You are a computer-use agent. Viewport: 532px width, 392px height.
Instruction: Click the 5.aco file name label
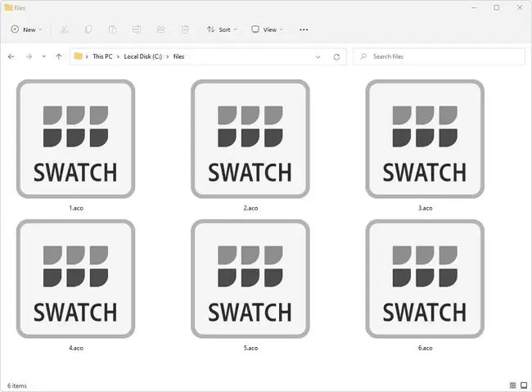(250, 348)
